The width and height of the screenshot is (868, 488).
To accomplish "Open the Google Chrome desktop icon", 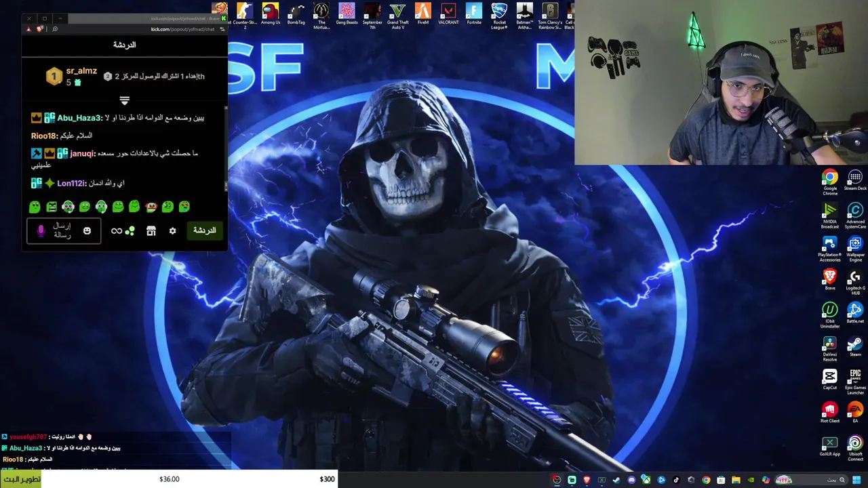I will [x=829, y=182].
